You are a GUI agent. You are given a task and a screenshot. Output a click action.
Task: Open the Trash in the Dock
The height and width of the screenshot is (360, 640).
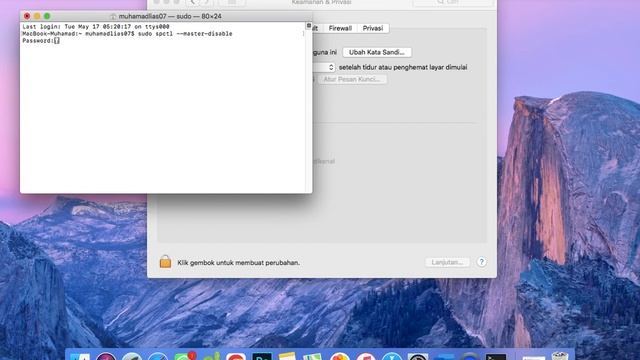click(x=560, y=356)
